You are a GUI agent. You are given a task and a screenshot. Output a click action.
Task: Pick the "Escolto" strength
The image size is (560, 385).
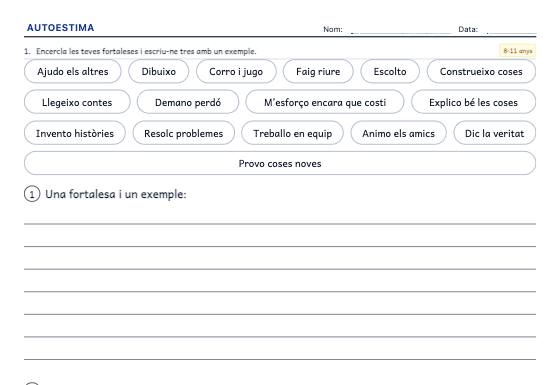[x=390, y=71]
